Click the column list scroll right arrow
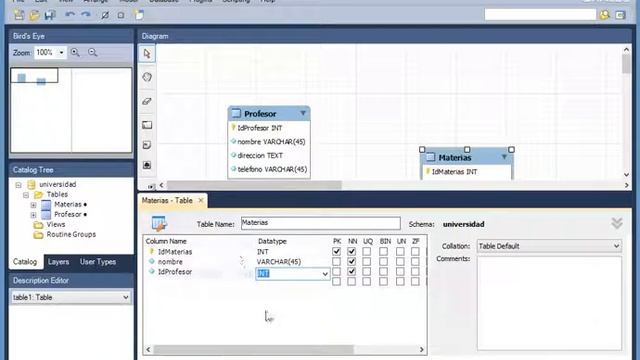The height and width of the screenshot is (360, 640). [x=422, y=350]
